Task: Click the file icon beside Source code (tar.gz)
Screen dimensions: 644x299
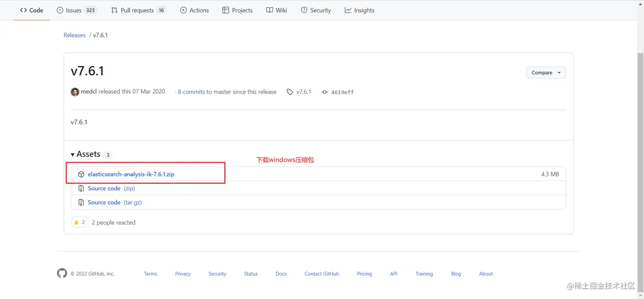Action: pos(81,202)
